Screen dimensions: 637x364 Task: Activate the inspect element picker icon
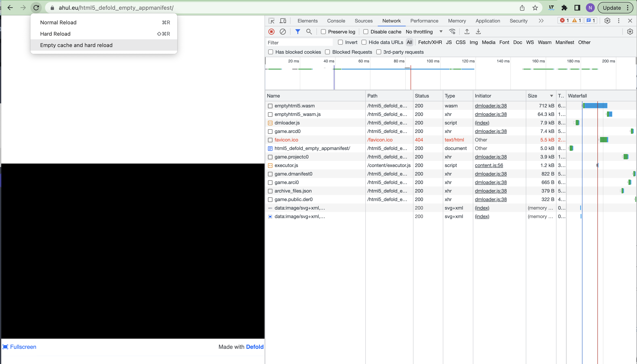click(x=271, y=21)
